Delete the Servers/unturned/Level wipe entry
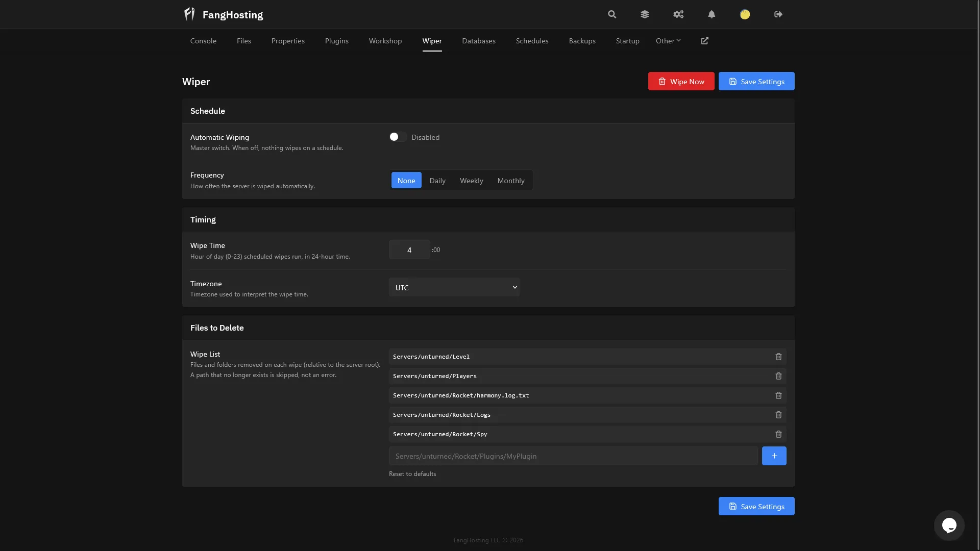Image resolution: width=980 pixels, height=551 pixels. click(x=778, y=357)
